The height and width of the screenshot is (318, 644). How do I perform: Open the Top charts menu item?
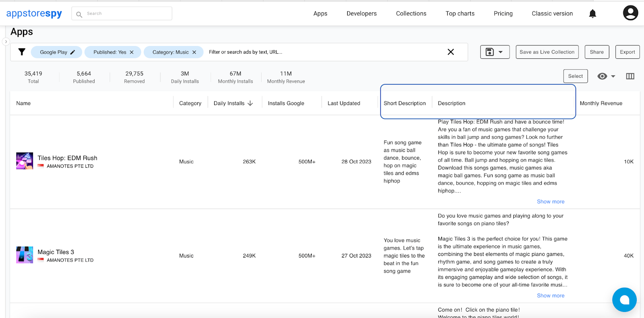[x=460, y=13]
